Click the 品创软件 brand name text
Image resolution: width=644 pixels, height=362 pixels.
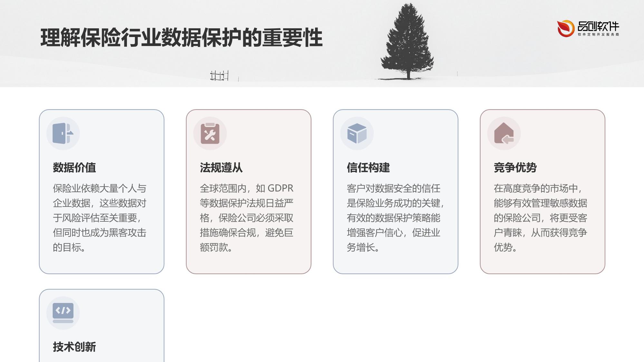click(x=598, y=26)
